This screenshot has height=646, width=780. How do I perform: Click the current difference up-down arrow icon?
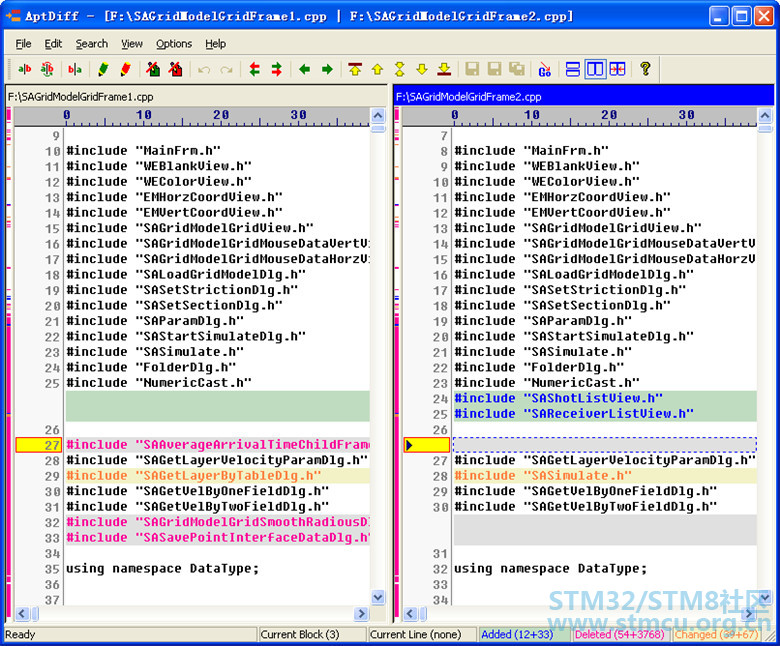pos(399,69)
